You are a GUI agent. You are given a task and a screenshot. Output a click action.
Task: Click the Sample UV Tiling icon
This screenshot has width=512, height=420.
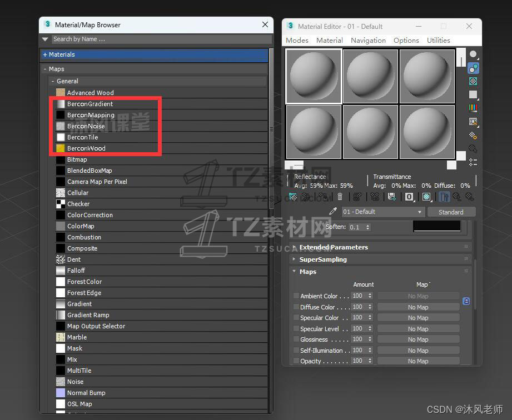(473, 94)
